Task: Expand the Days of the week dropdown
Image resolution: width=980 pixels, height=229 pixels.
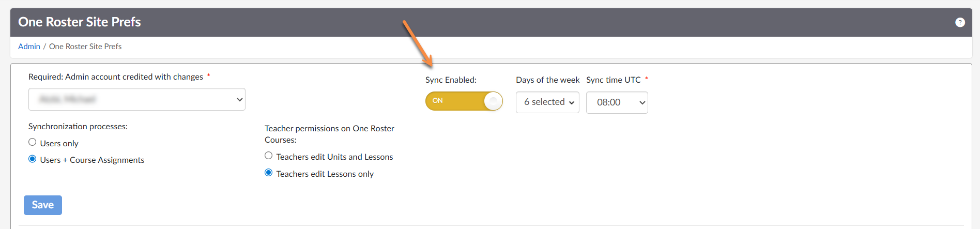Action: (547, 102)
